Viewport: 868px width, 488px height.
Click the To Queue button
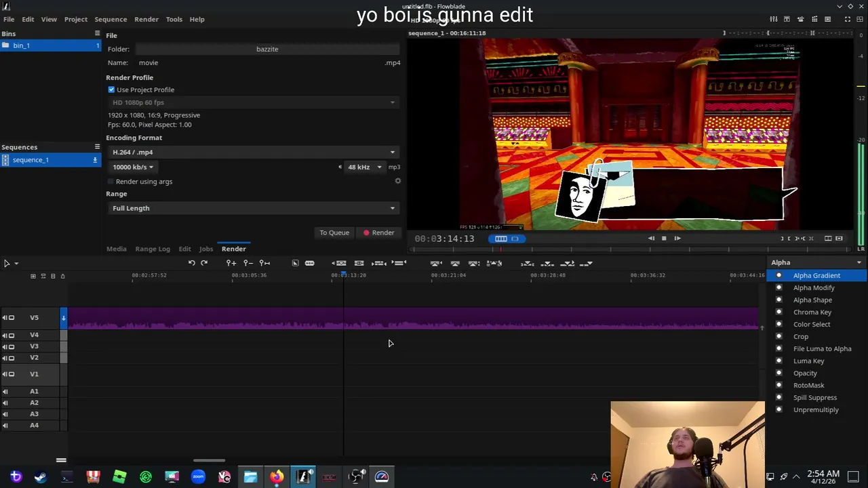click(334, 232)
